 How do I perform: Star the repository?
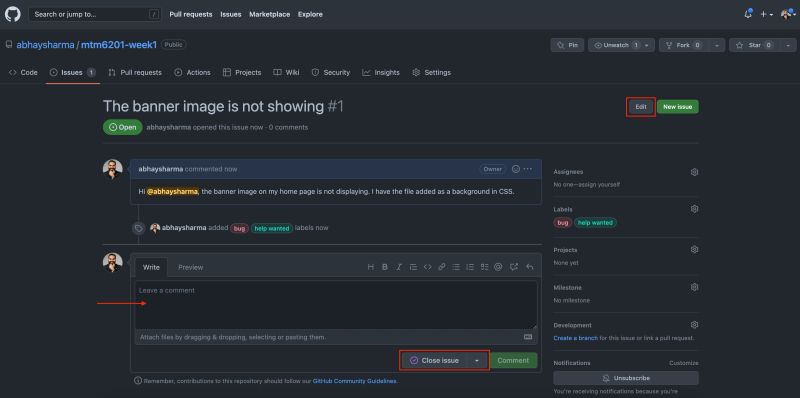(x=755, y=45)
